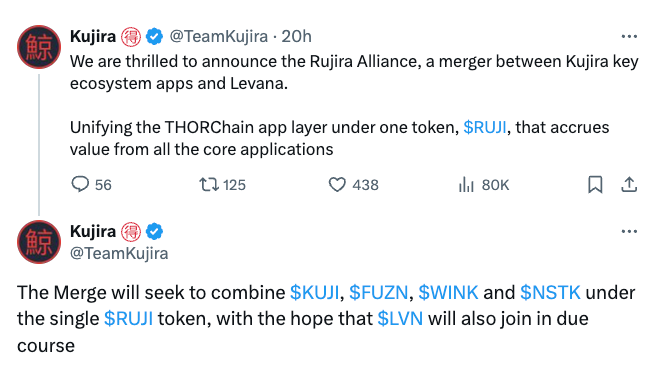656x375 pixels.
Task: Click the 20h timestamp on the first tweet
Action: (296, 37)
